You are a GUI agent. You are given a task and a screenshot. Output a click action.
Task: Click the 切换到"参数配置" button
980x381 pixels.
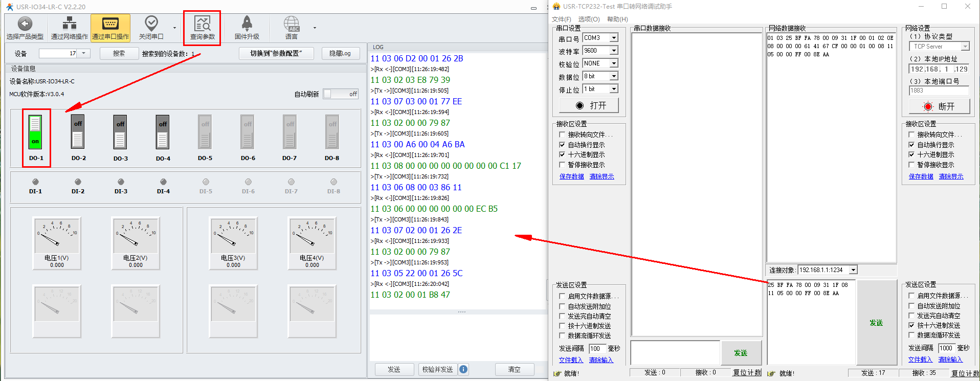(276, 54)
